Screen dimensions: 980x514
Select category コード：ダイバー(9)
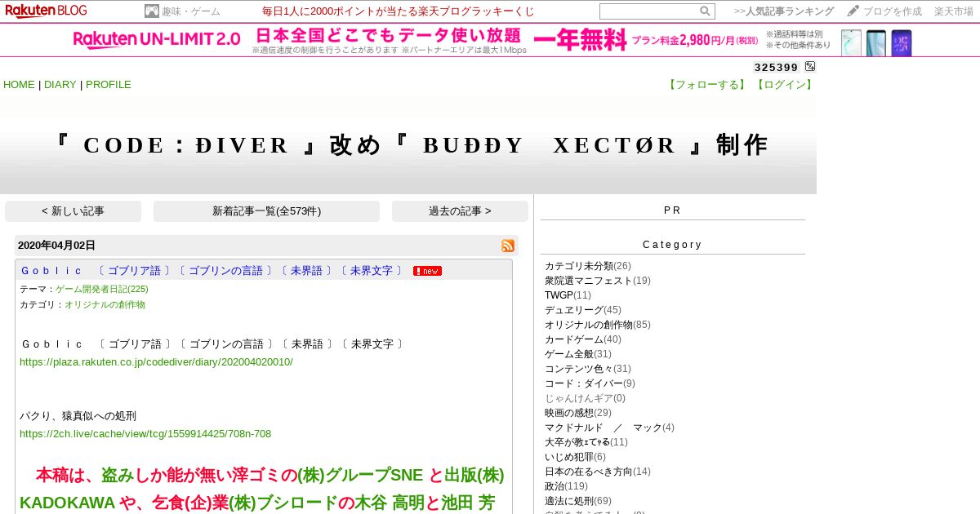[x=590, y=383]
